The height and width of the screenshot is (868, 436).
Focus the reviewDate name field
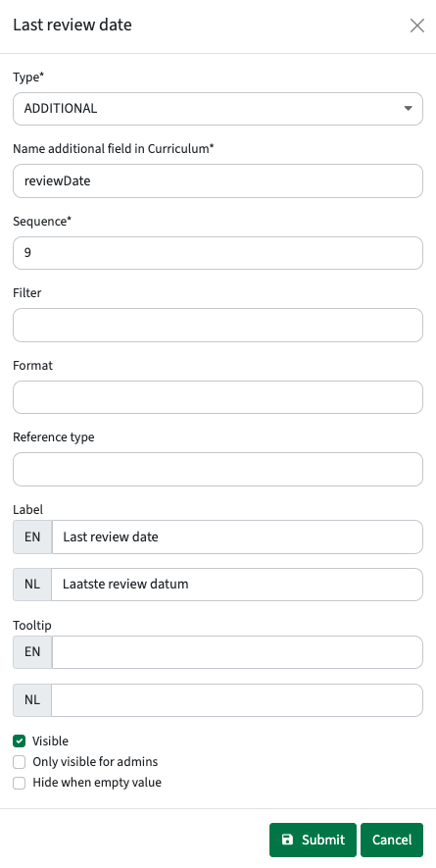pos(218,181)
